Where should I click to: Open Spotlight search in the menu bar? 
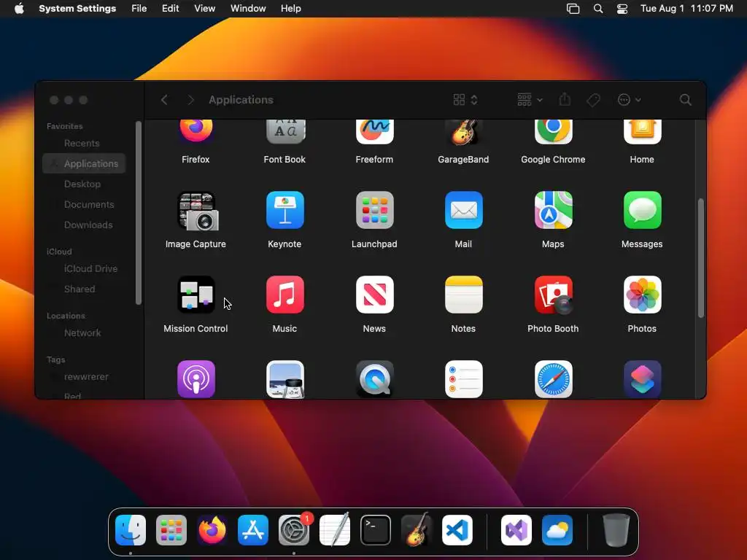598,9
